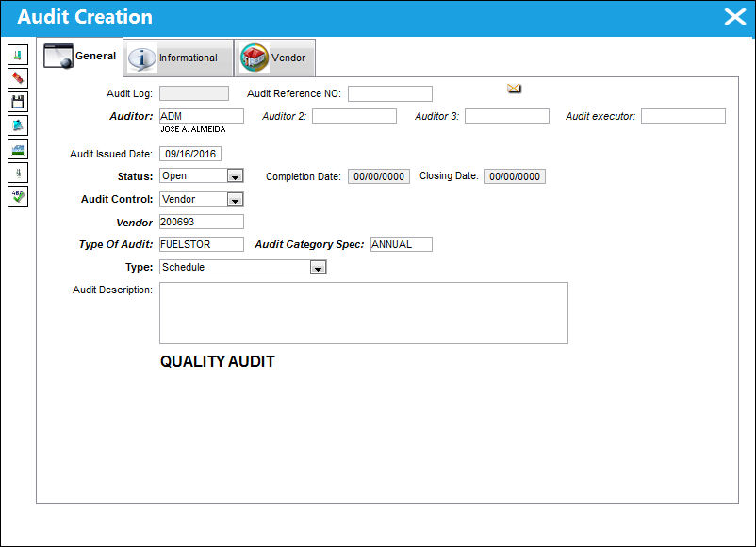756x547 pixels.
Task: Open the Informational tab
Action: click(x=178, y=58)
